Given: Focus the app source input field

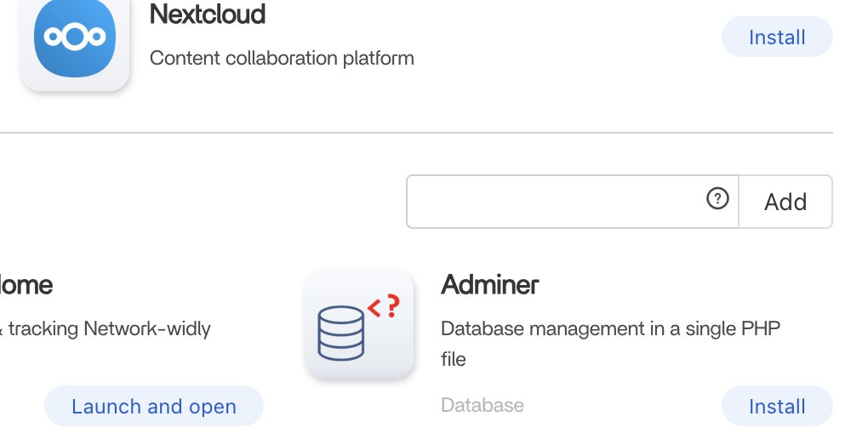Looking at the screenshot, I should pos(573,202).
